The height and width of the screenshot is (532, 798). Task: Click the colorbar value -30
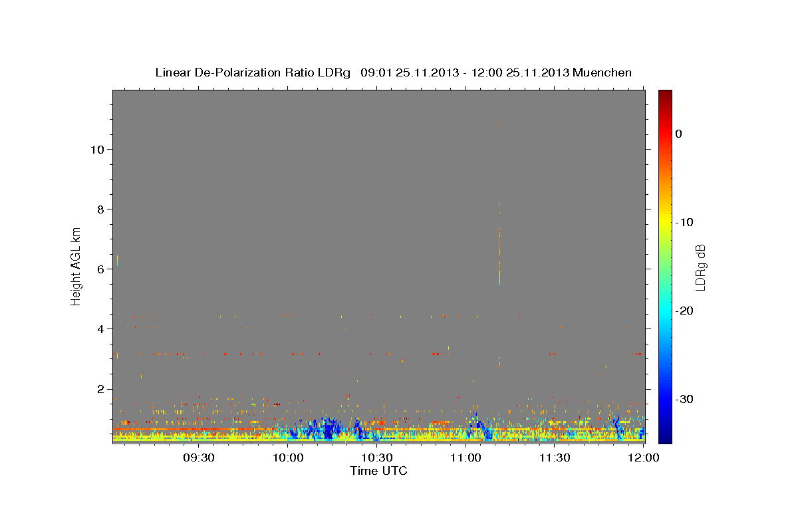click(684, 399)
